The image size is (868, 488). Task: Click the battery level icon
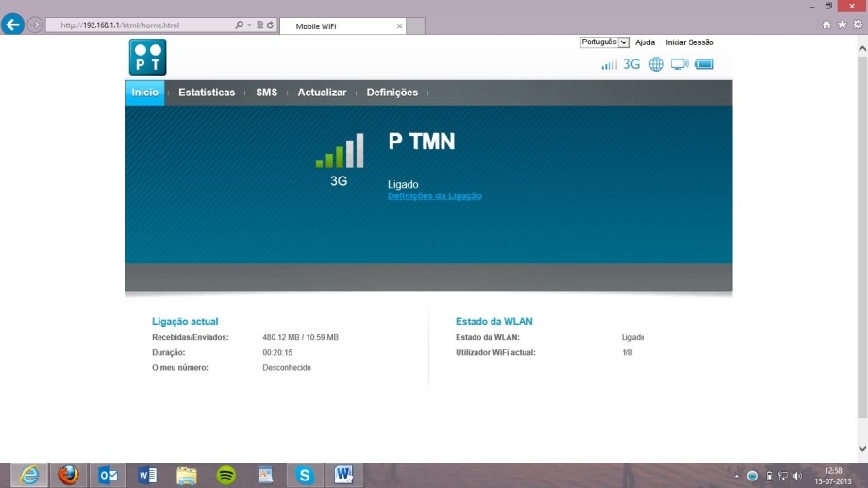pyautogui.click(x=704, y=65)
